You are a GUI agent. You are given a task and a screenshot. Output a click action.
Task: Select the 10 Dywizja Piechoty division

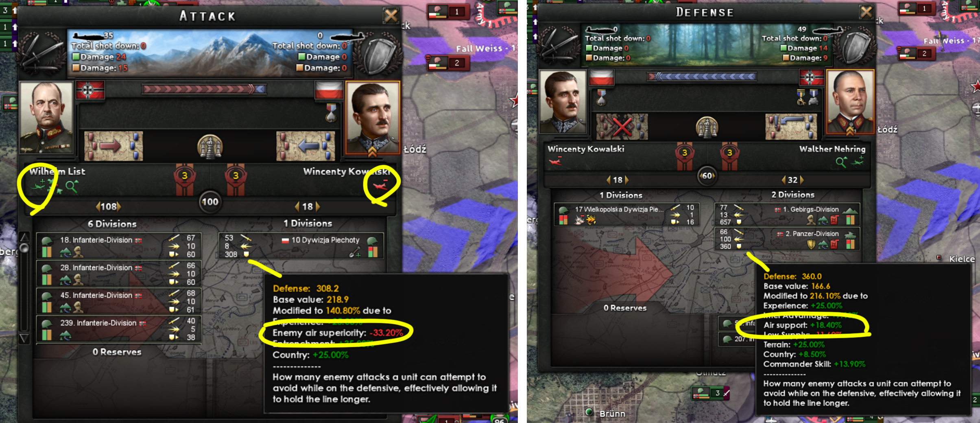pyautogui.click(x=301, y=245)
